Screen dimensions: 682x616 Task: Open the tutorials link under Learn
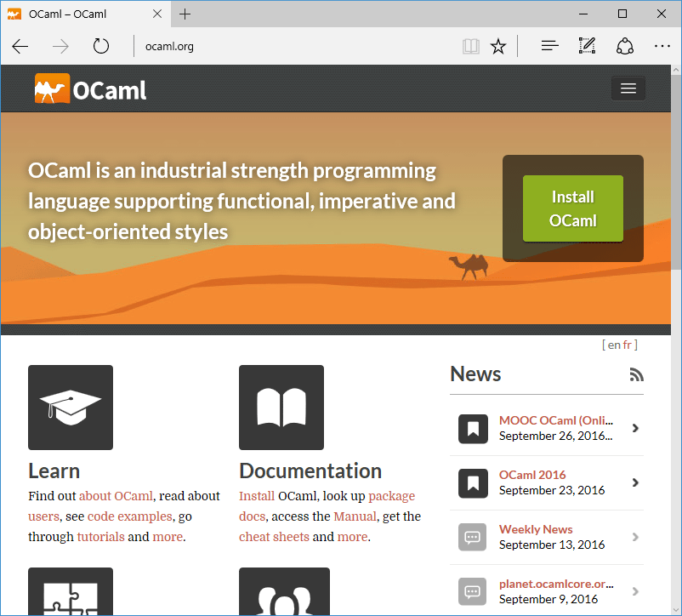click(x=100, y=536)
